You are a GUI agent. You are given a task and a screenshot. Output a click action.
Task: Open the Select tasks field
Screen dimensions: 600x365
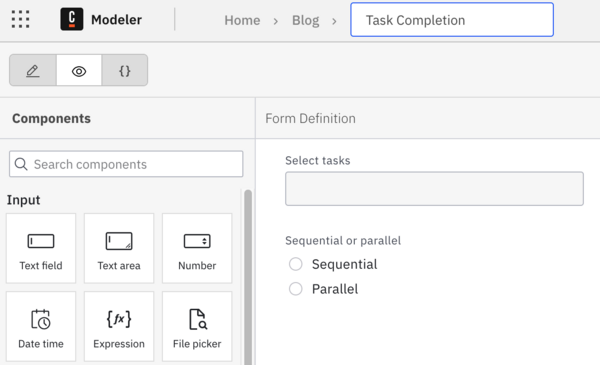(x=434, y=189)
